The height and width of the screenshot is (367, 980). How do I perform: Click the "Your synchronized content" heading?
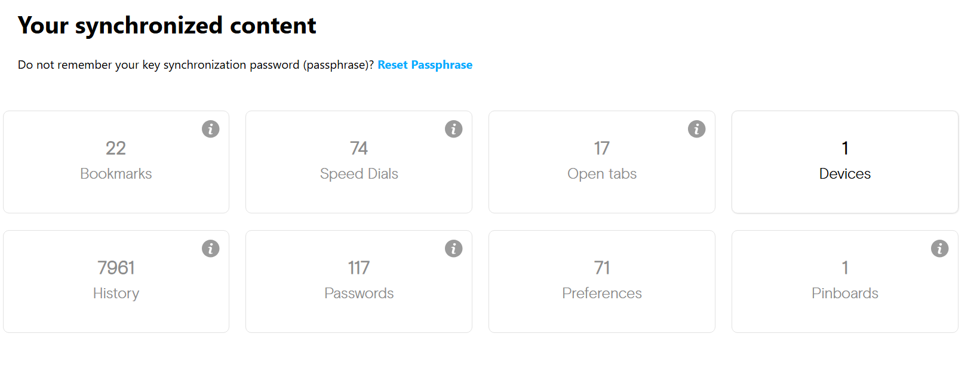pyautogui.click(x=167, y=26)
